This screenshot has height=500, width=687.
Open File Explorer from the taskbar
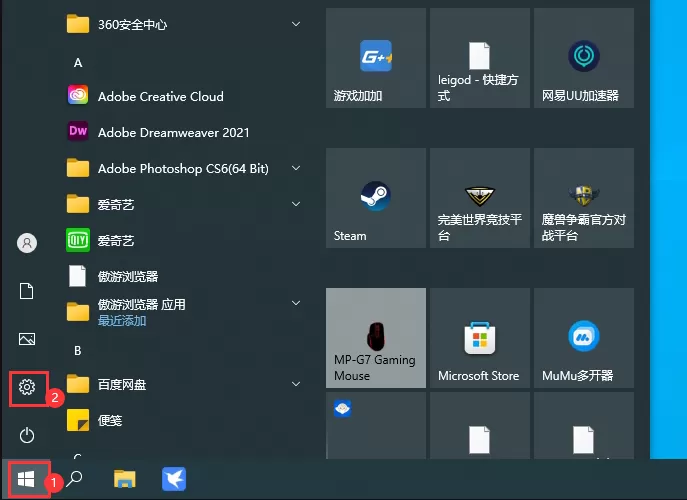pyautogui.click(x=124, y=479)
